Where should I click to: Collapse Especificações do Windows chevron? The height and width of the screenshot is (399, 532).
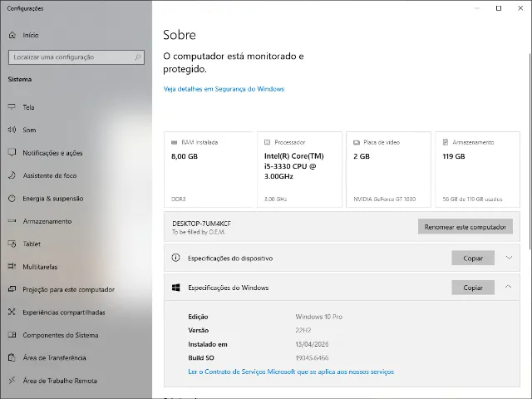[508, 287]
